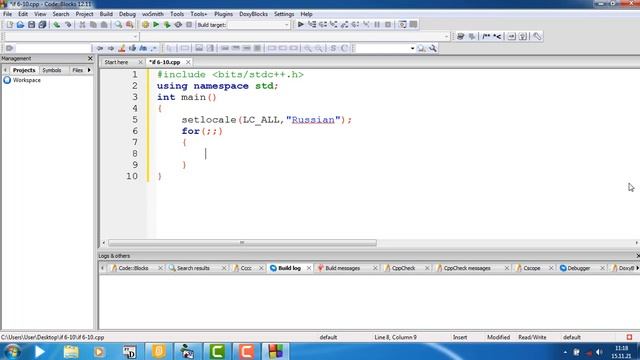Open the Edit menu
This screenshot has height=360, width=640.
click(x=23, y=14)
